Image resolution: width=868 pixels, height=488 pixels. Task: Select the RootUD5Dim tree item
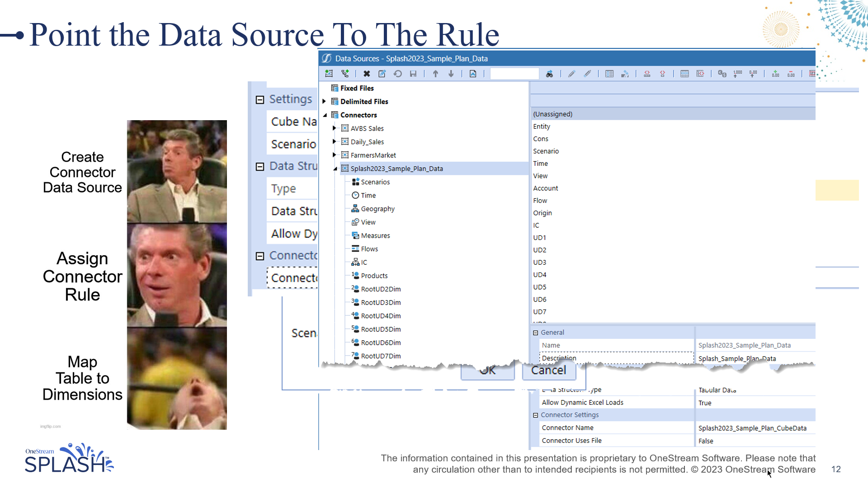coord(381,329)
